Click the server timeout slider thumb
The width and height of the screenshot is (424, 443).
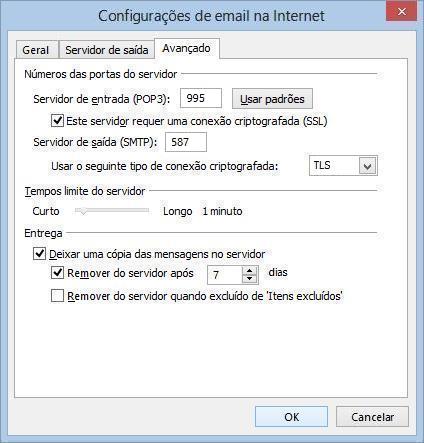[81, 211]
